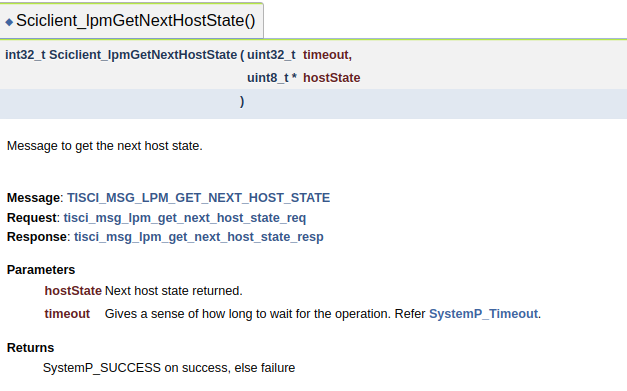
Task: Click the timeout argument in function signature
Action: 325,55
